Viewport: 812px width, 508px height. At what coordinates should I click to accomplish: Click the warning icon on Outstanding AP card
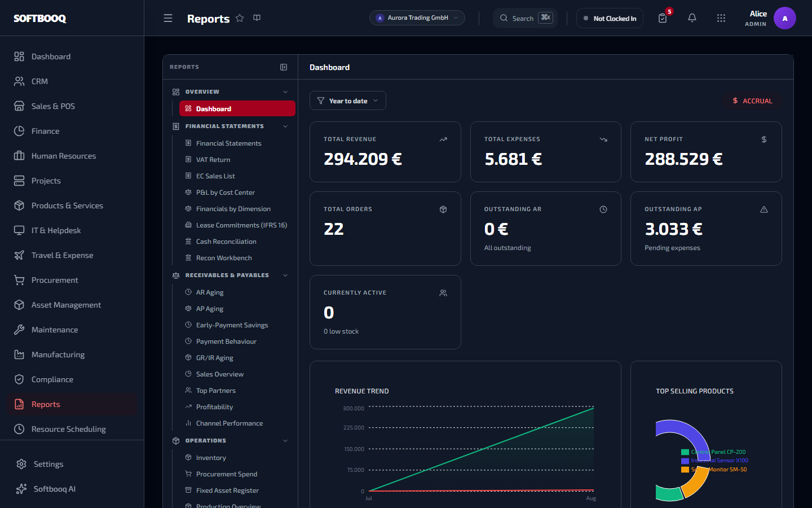(x=764, y=209)
